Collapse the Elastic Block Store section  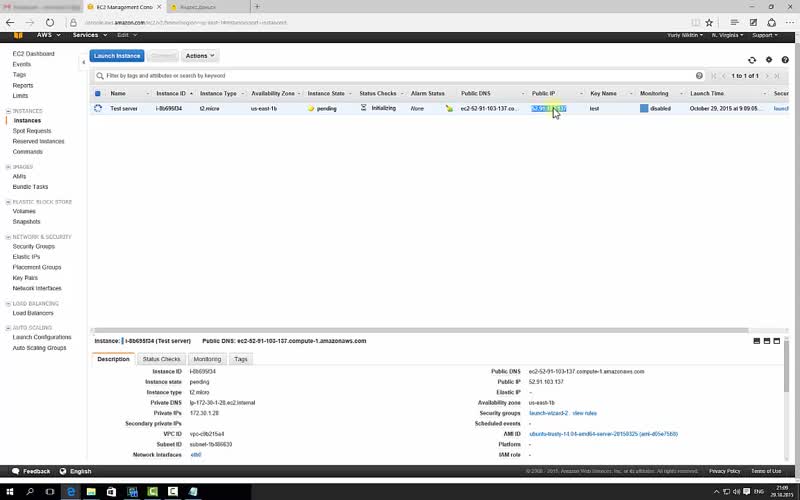coord(8,202)
